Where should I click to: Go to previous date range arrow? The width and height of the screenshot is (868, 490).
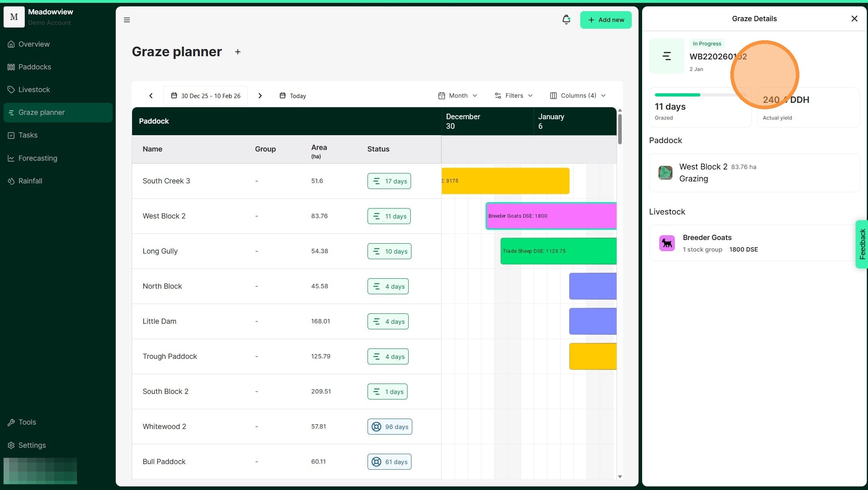point(151,96)
